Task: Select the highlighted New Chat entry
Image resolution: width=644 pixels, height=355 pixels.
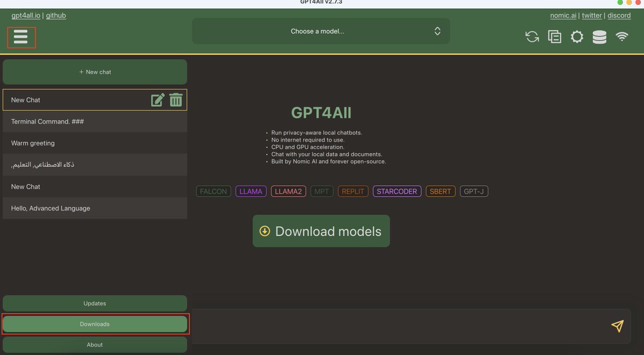Action: click(95, 100)
